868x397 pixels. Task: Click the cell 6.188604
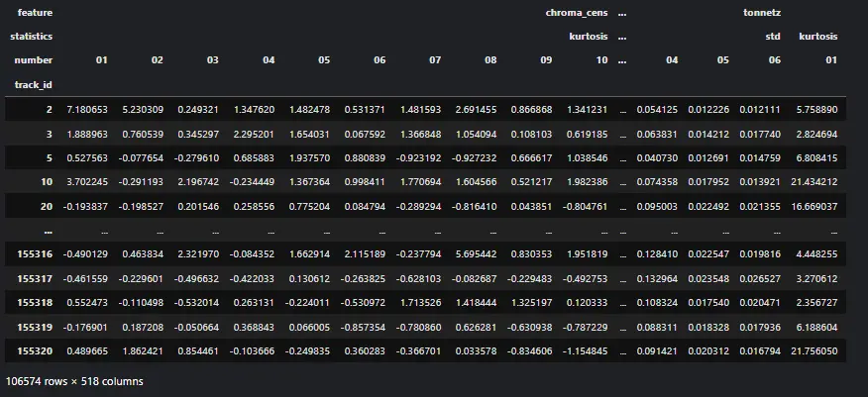click(x=816, y=327)
